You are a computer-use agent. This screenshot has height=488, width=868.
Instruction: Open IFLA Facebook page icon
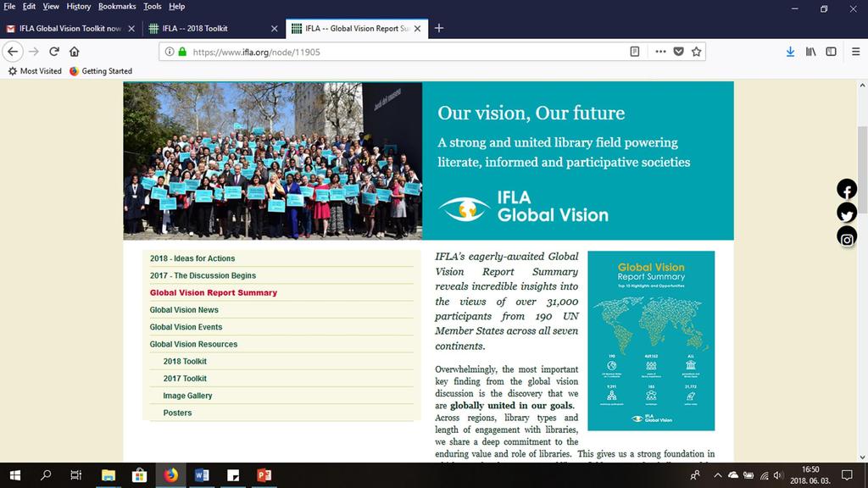[x=847, y=189]
